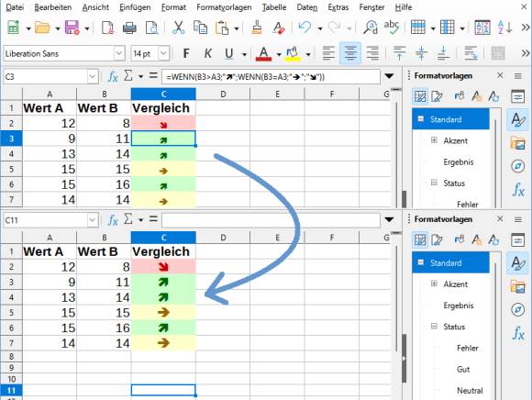Open the Datei menu
This screenshot has width=532, height=400.
pos(15,7)
